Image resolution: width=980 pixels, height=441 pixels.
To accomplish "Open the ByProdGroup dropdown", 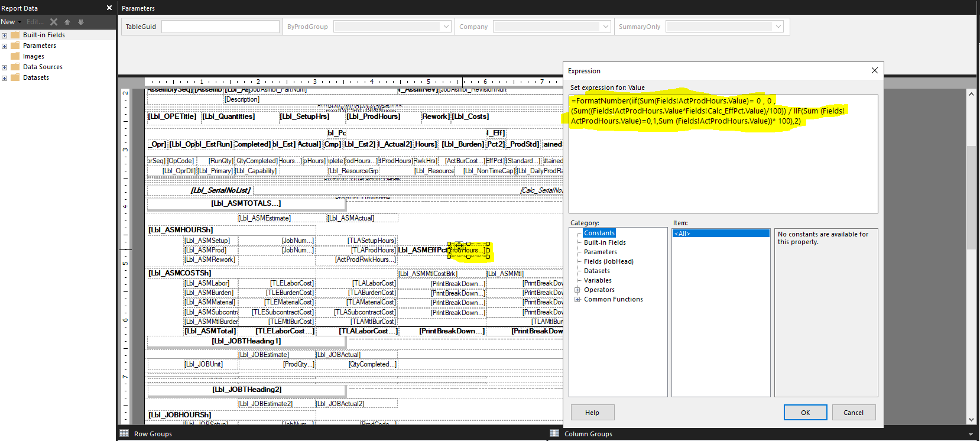I will click(446, 27).
